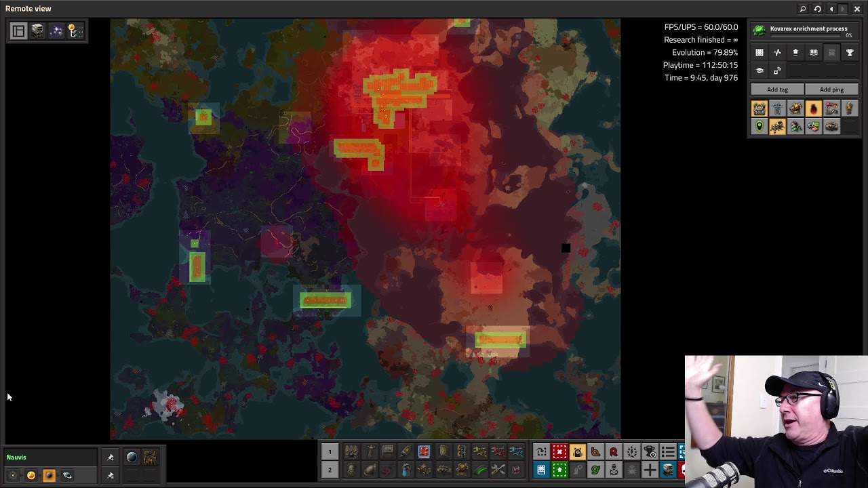The image size is (868, 488).
Task: Toggle the brown vehicle map overlay
Action: [831, 127]
